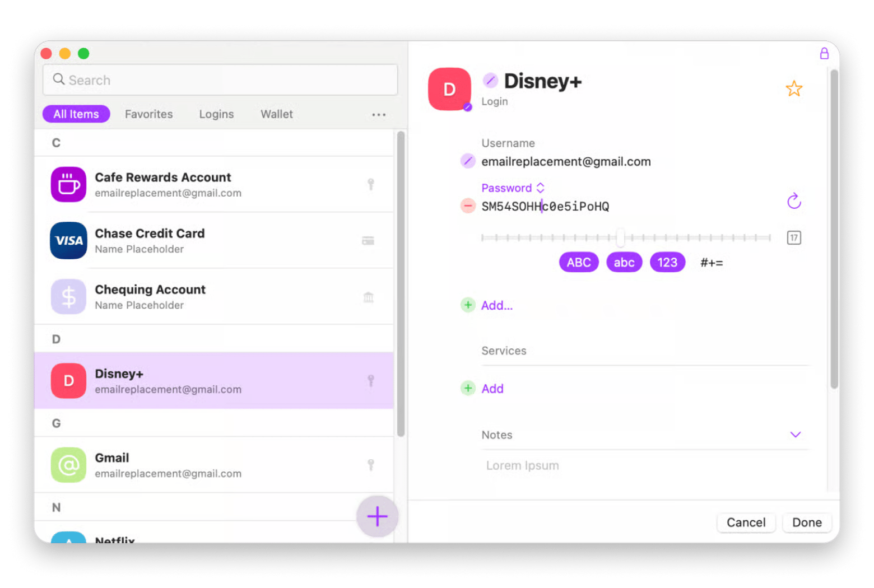This screenshot has height=588, width=874.
Task: Click the Chequing Account dollar icon
Action: [x=68, y=296]
